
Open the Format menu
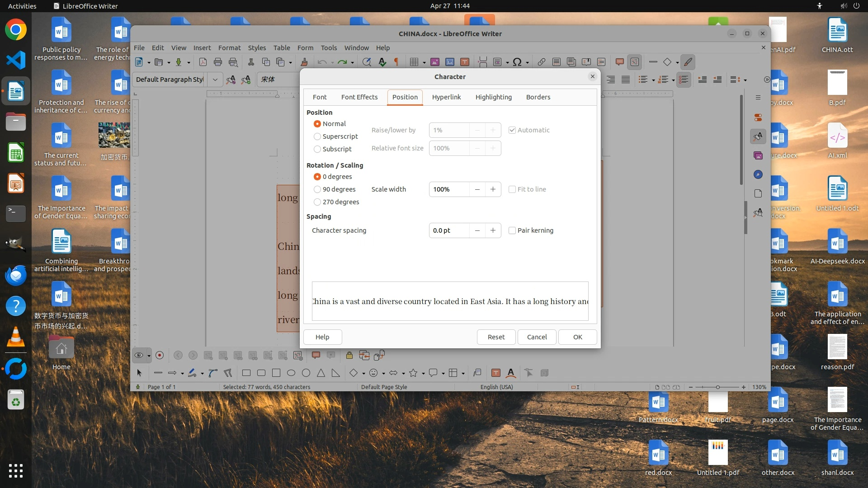[229, 48]
